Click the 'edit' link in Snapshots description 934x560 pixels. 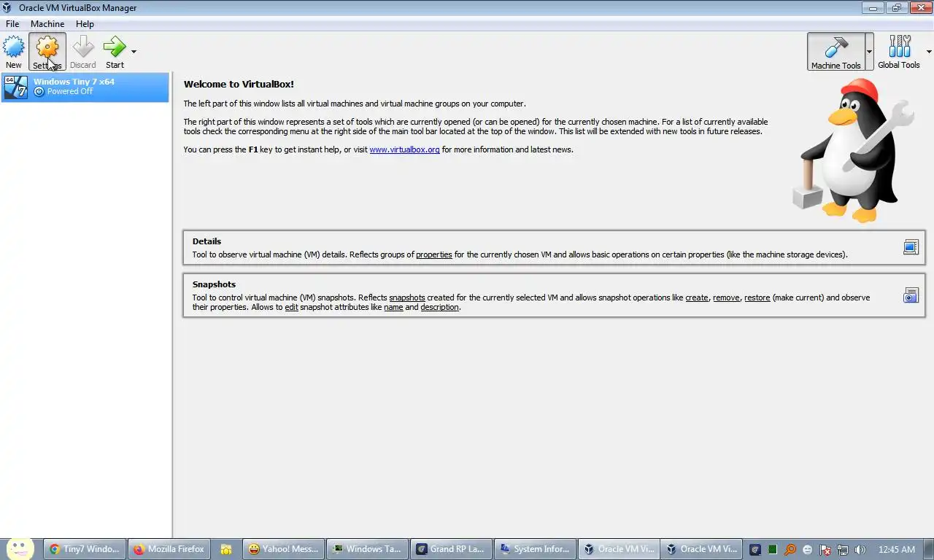point(291,307)
